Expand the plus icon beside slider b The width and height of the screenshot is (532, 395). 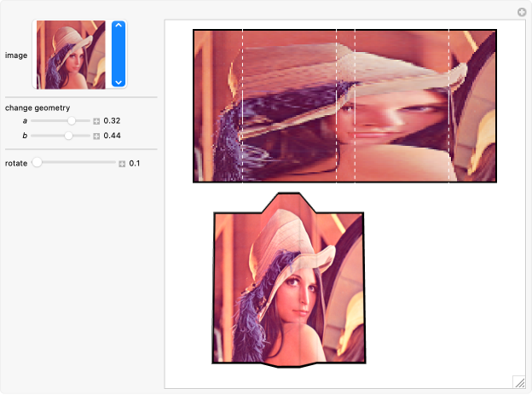tap(96, 137)
